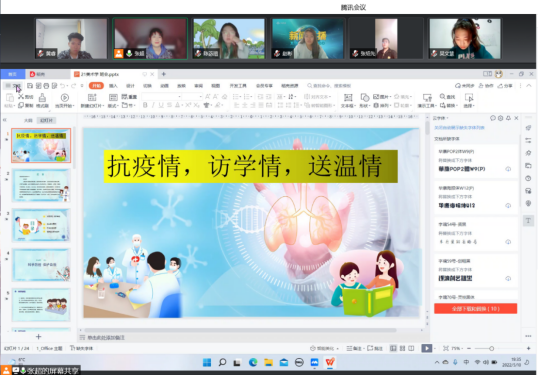Click the Undo arrow icon
Screen dimensions: 539x375
pyautogui.click(x=62, y=86)
